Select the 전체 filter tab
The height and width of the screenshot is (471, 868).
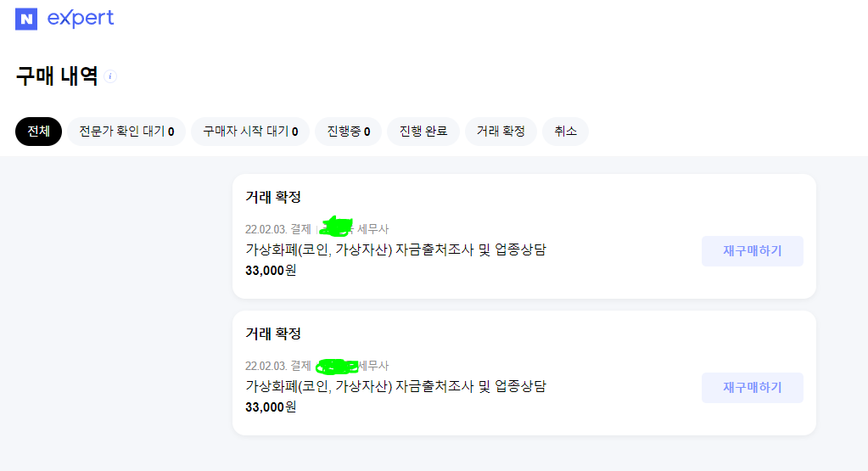tap(39, 132)
